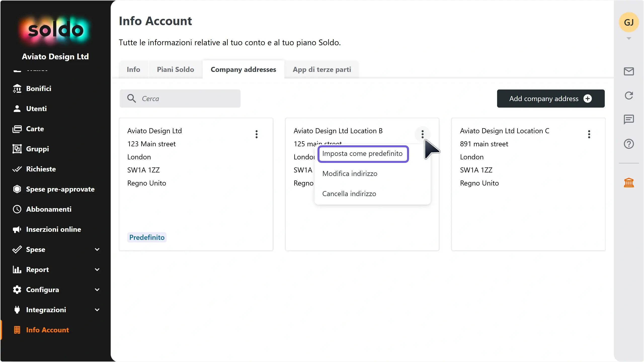Expand the Spese sidebar section chevron
Viewport: 644px width, 362px height.
pyautogui.click(x=97, y=249)
